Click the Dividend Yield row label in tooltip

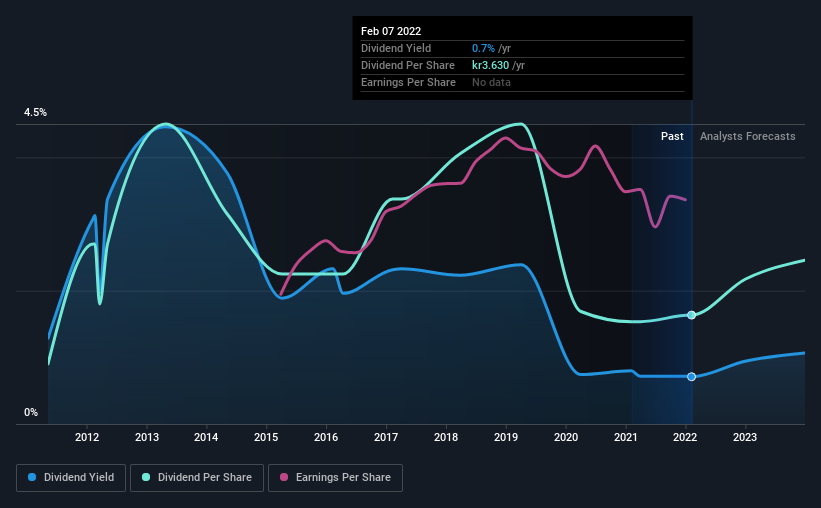(x=396, y=48)
